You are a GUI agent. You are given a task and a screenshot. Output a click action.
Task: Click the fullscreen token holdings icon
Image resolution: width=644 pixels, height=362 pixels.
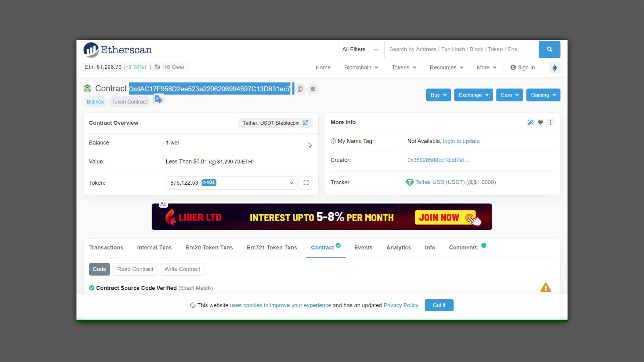[x=306, y=183]
